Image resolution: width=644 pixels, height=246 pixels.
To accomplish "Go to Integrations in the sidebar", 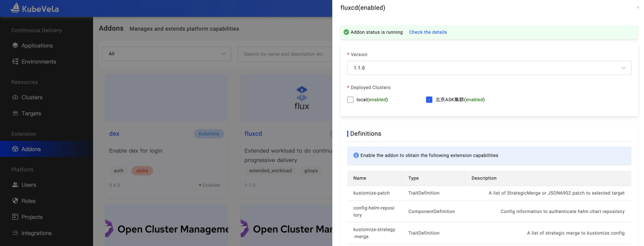I will [36, 233].
